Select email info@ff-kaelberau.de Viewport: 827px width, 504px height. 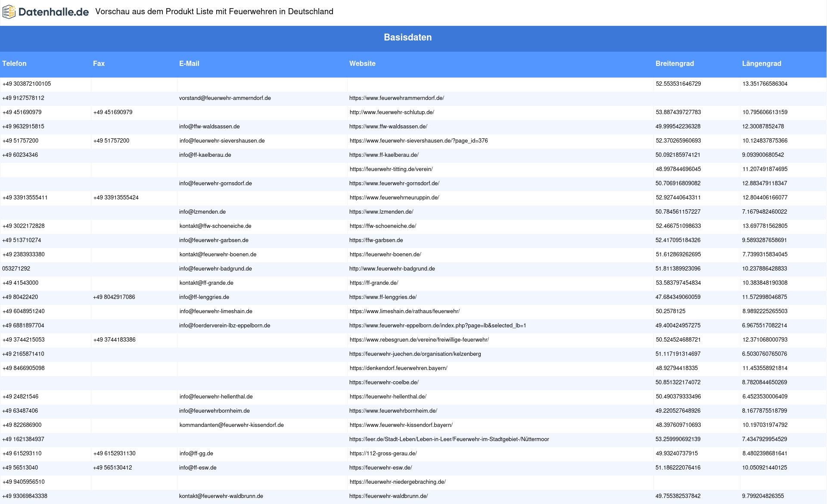tap(205, 155)
